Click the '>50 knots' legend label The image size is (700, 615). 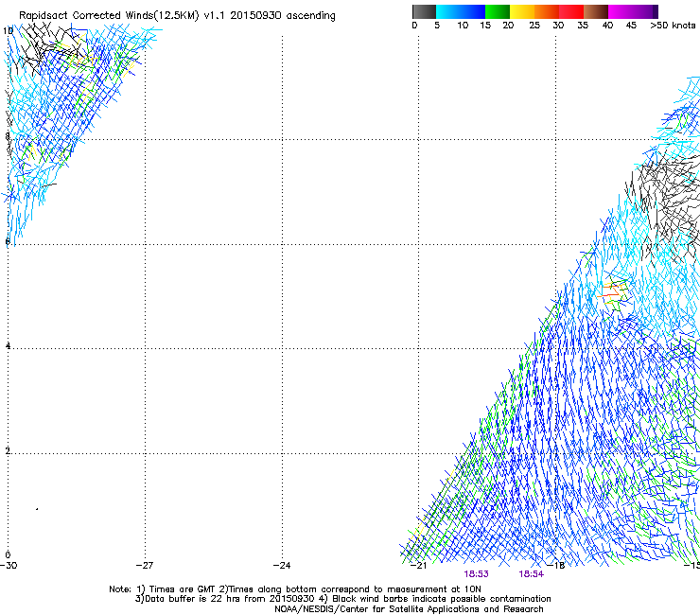pyautogui.click(x=673, y=26)
